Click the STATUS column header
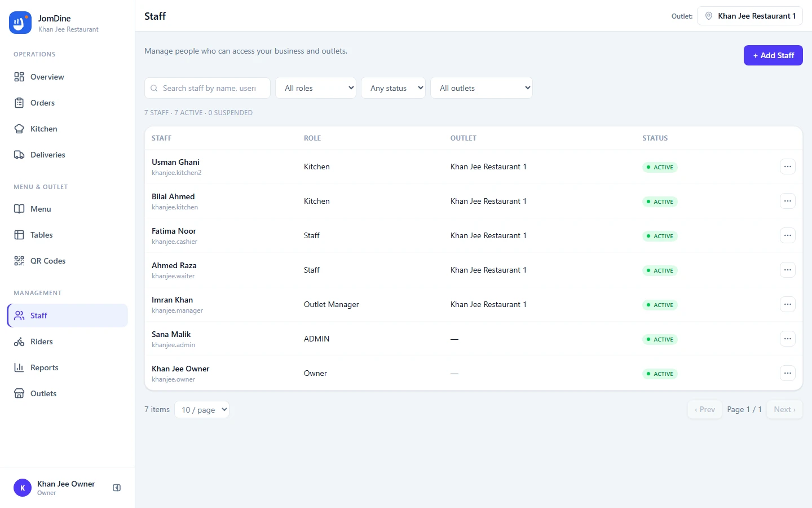Viewport: 812px width, 508px height. click(x=655, y=138)
